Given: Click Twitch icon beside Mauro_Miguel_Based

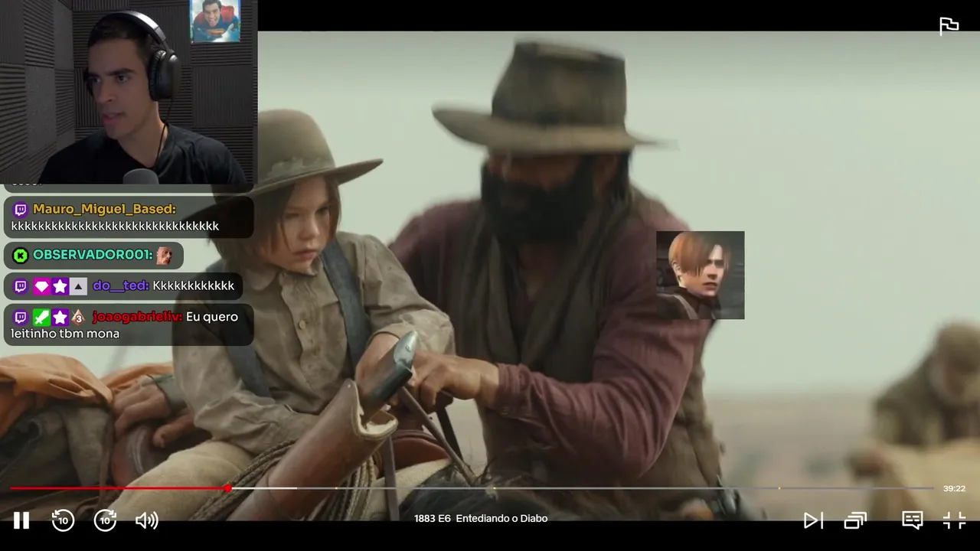Looking at the screenshot, I should coord(21,209).
